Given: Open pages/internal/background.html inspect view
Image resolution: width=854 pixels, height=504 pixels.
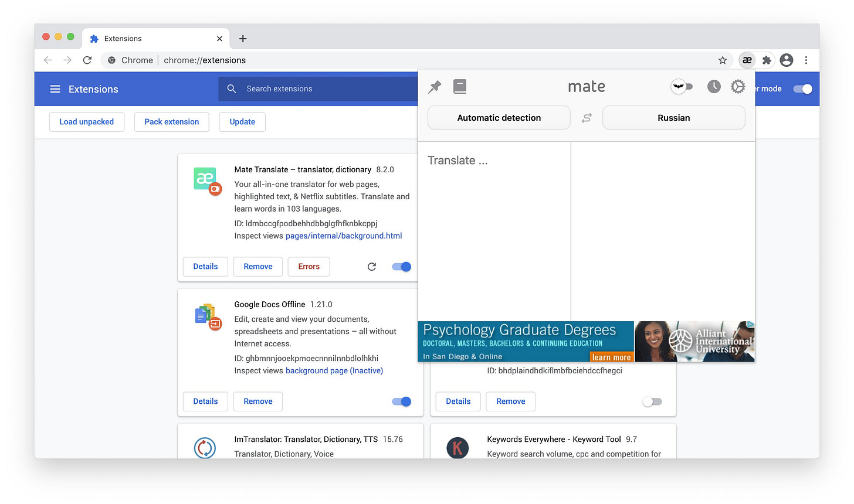Looking at the screenshot, I should click(x=344, y=236).
